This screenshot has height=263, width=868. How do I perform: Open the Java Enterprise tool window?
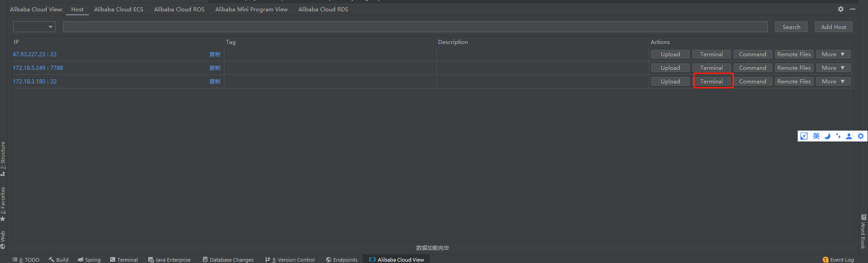click(169, 260)
